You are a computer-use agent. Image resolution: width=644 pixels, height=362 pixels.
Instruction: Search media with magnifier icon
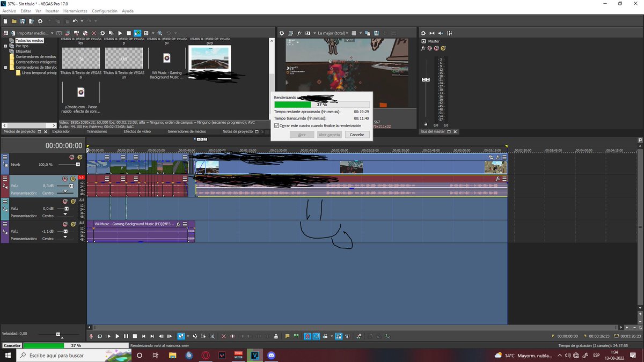pyautogui.click(x=160, y=33)
